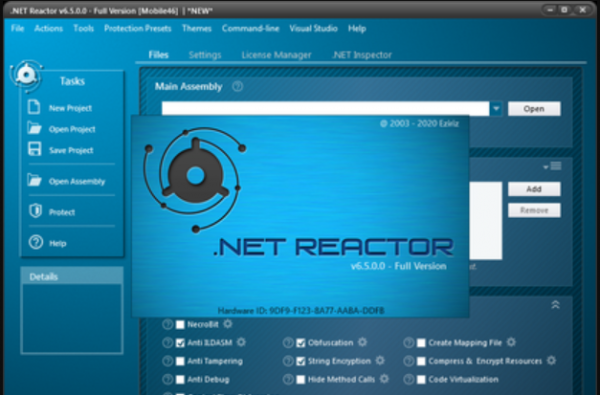Open Hide Method Calls settings gear
The image size is (600, 395).
[x=384, y=379]
